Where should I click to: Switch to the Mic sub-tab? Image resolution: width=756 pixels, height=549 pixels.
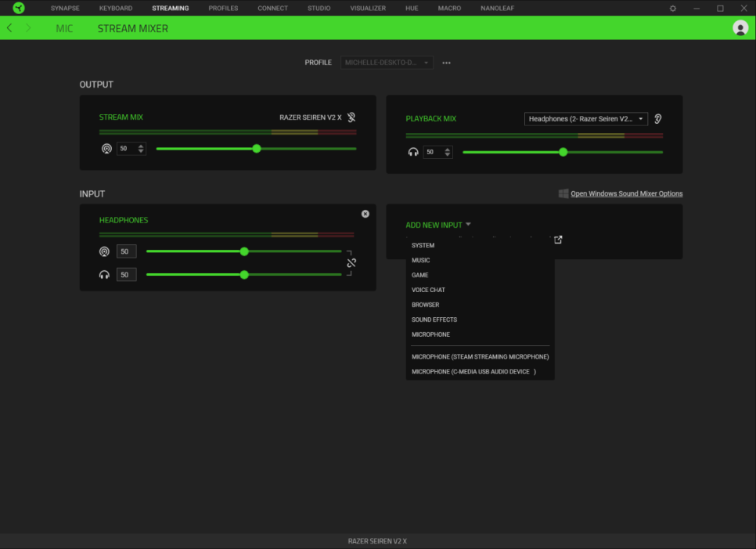point(64,28)
